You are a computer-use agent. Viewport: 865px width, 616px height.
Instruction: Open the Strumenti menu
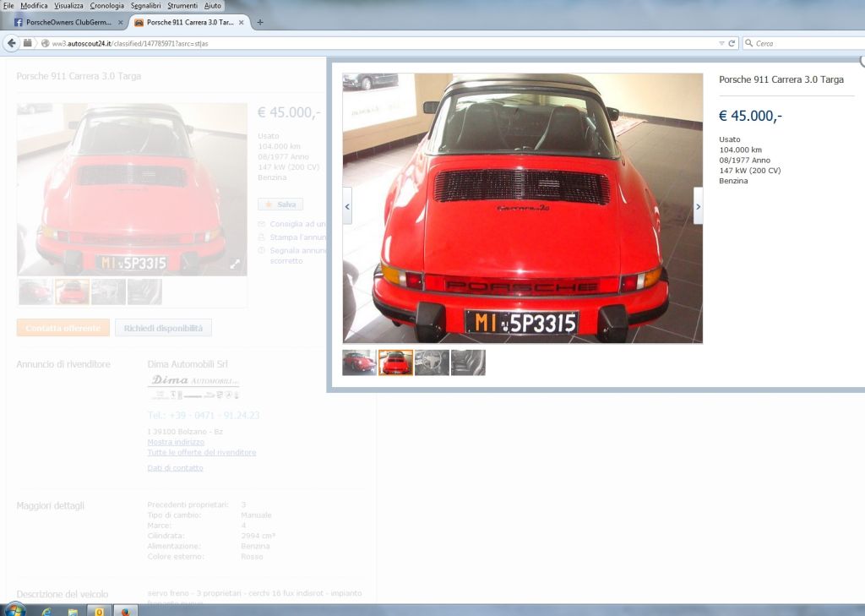182,6
